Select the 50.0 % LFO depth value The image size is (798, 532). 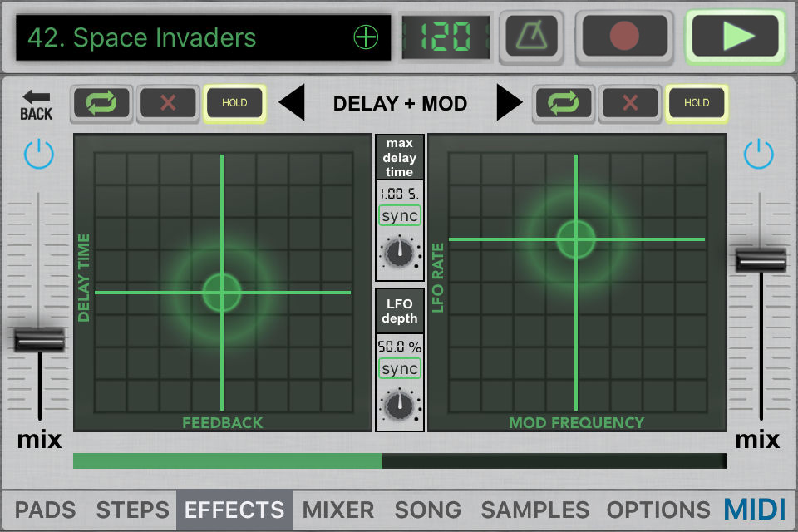(x=400, y=347)
